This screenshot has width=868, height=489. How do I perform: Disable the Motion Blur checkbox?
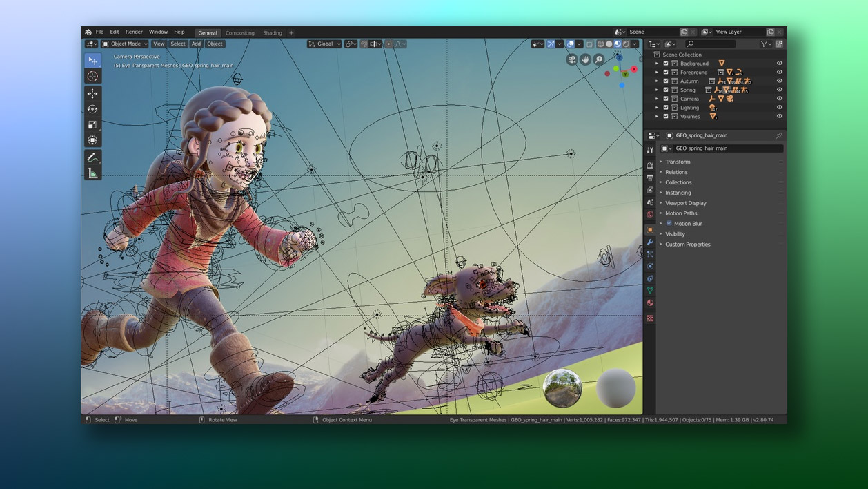click(x=669, y=224)
